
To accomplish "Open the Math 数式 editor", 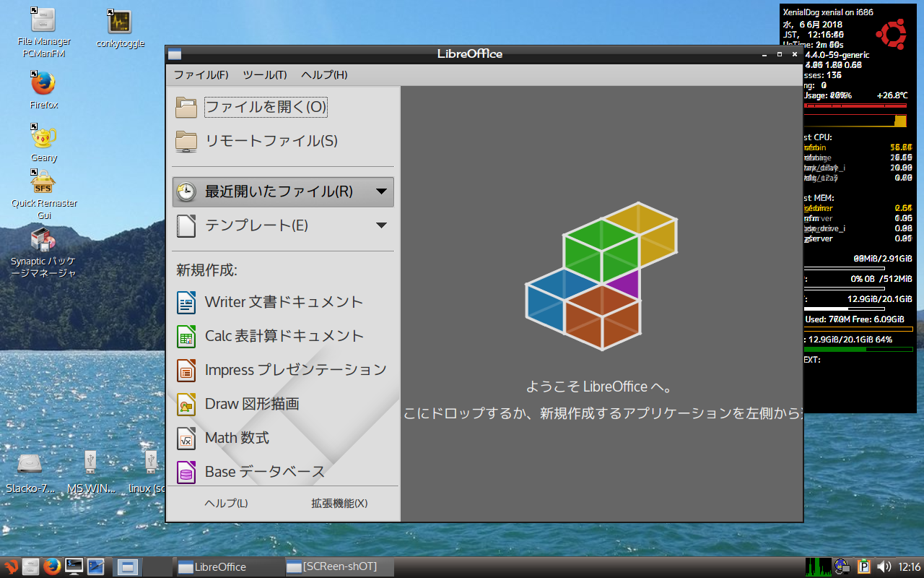I will [x=224, y=438].
